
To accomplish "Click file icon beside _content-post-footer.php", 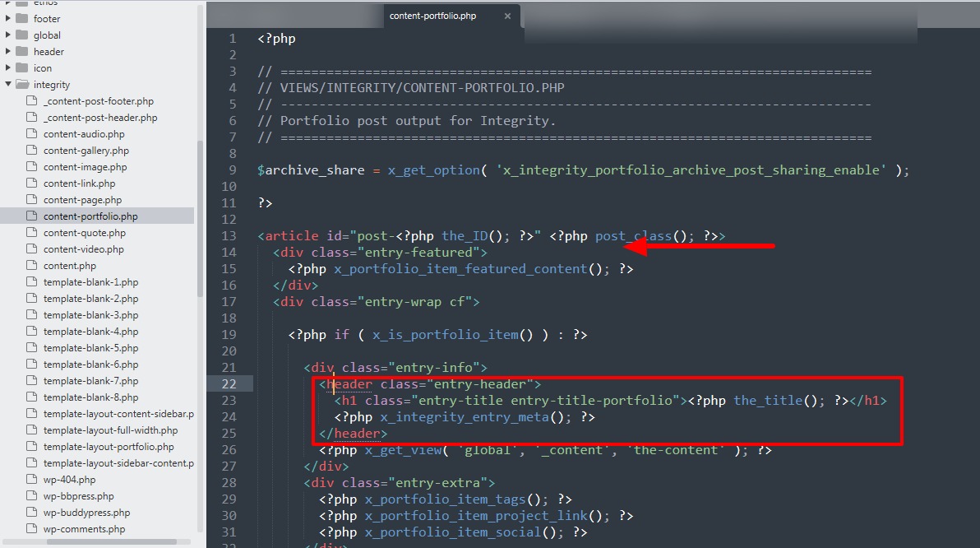I will [32, 100].
